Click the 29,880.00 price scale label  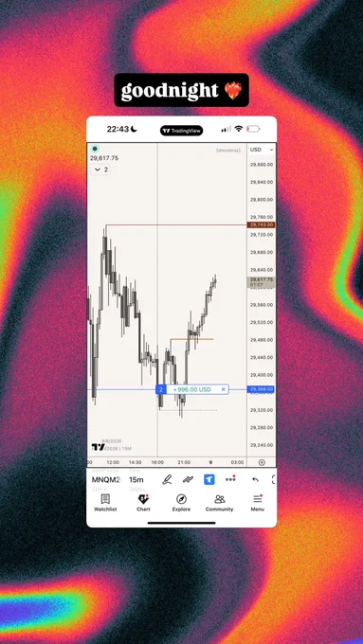[x=262, y=164]
